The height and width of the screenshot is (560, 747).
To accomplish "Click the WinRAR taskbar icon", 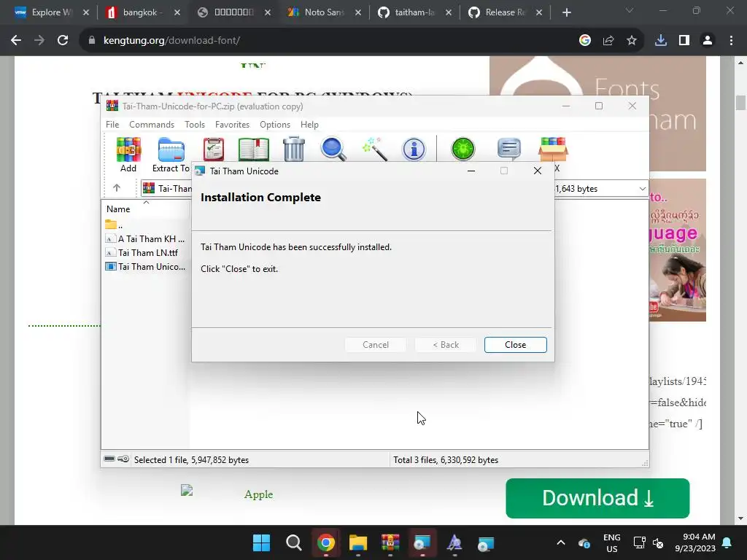I will [390, 542].
